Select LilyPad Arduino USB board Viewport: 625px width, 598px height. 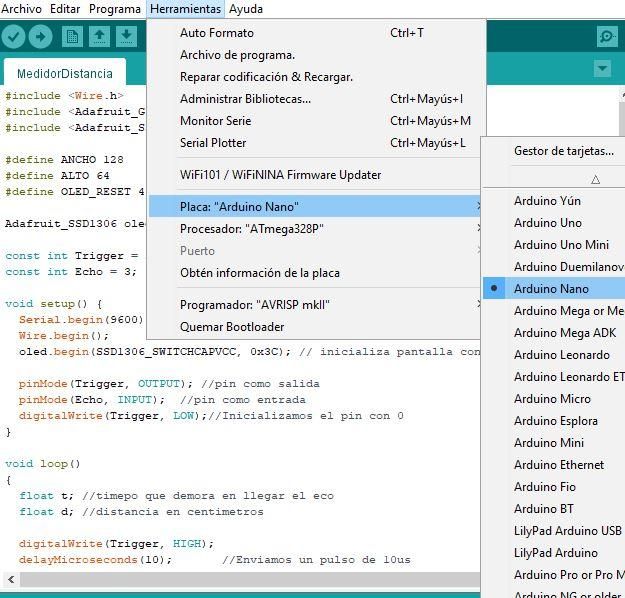pos(554,531)
